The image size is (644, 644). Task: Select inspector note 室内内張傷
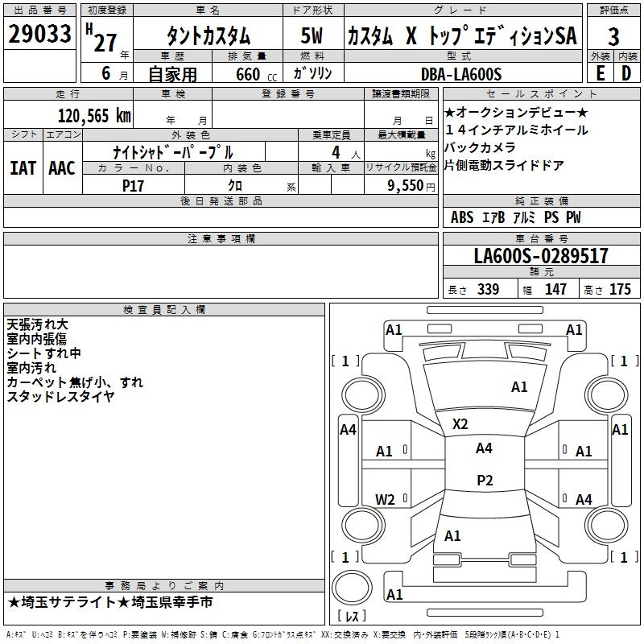36,339
